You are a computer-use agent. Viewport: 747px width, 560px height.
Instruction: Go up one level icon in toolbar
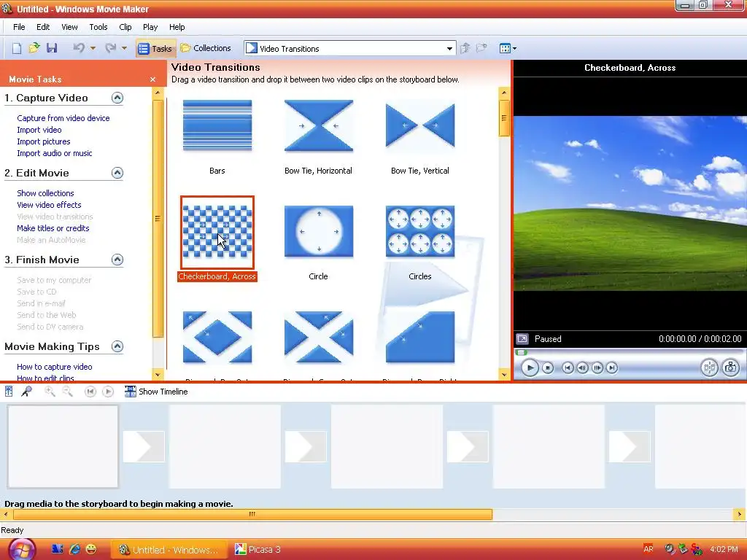[465, 48]
